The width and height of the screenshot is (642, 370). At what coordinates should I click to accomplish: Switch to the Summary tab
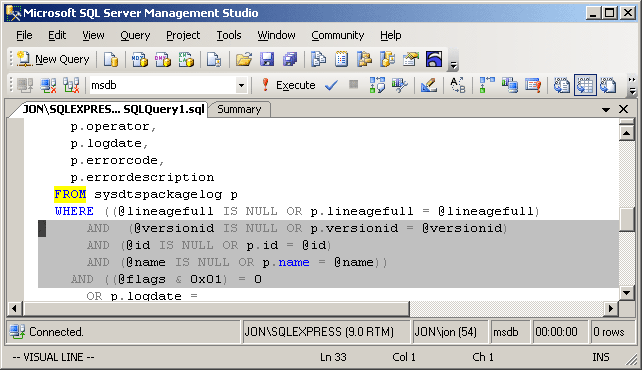point(239,109)
